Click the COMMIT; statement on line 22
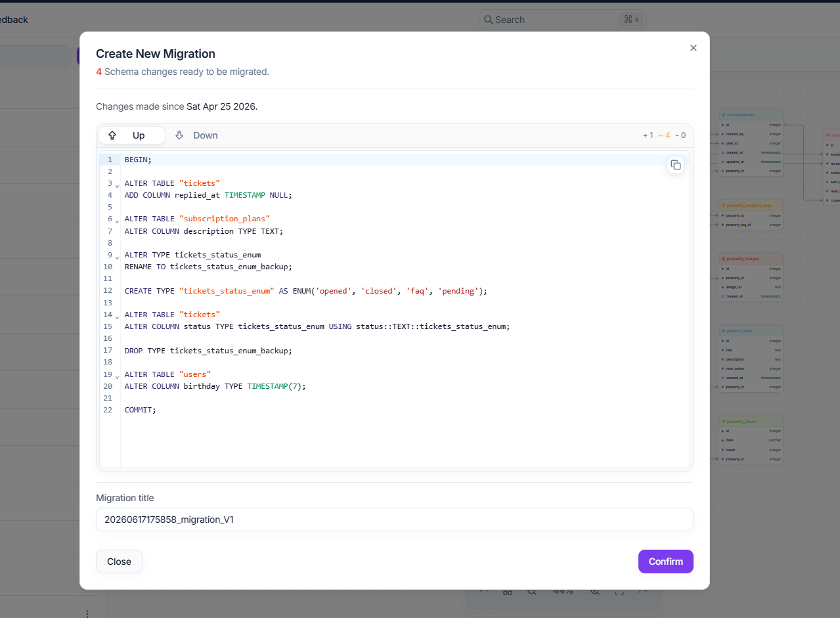This screenshot has width=840, height=618. pos(141,410)
